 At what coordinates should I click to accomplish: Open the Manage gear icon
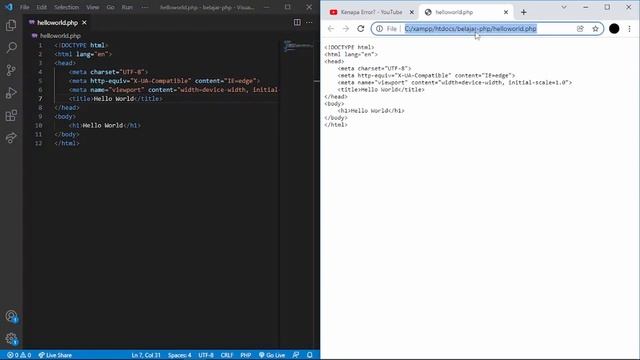[11, 338]
